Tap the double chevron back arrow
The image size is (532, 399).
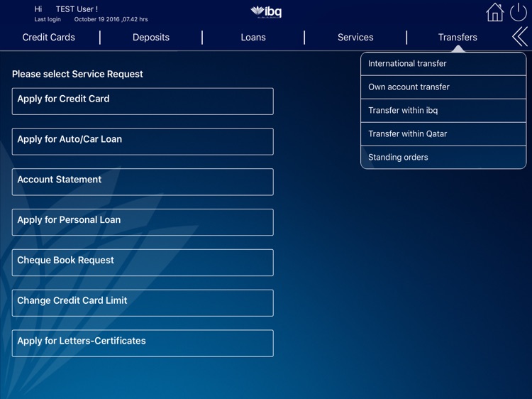click(x=520, y=36)
